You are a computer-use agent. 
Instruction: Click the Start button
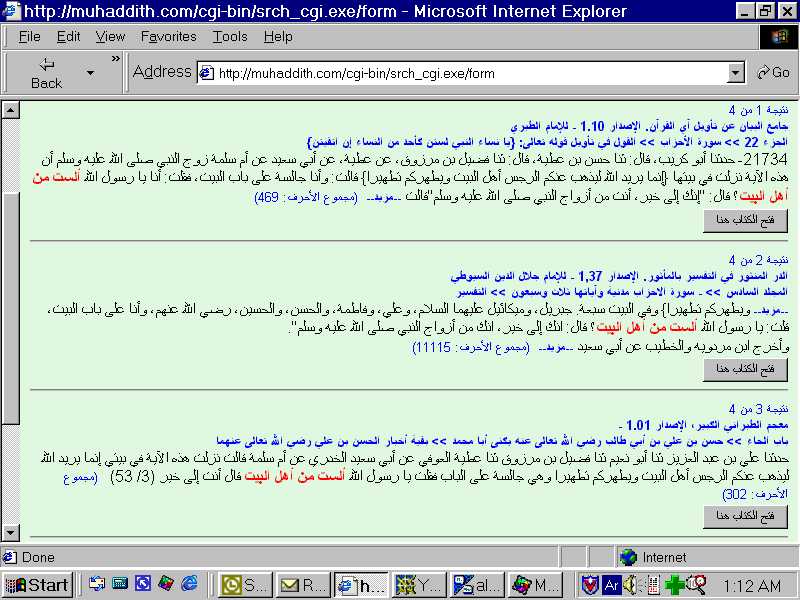37,585
